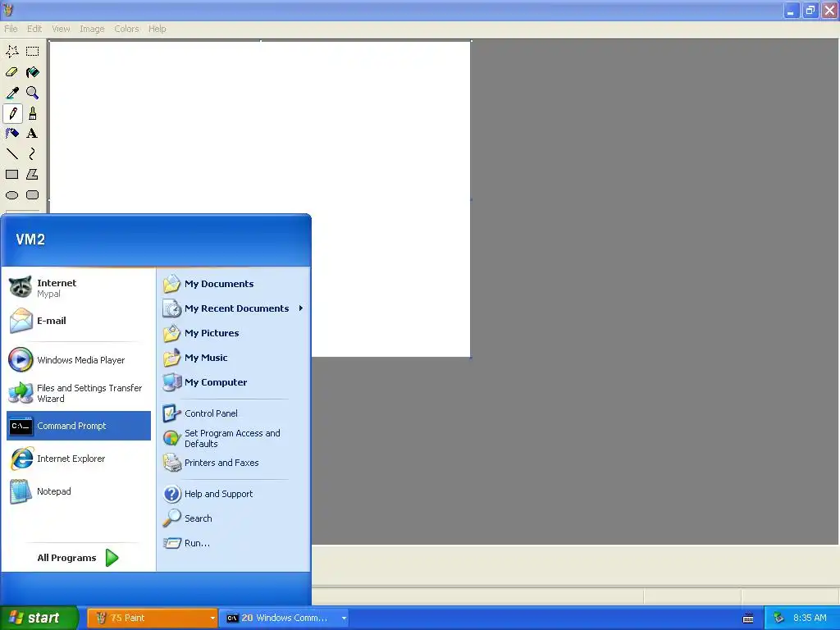Open the Run... dialog

coord(234,543)
